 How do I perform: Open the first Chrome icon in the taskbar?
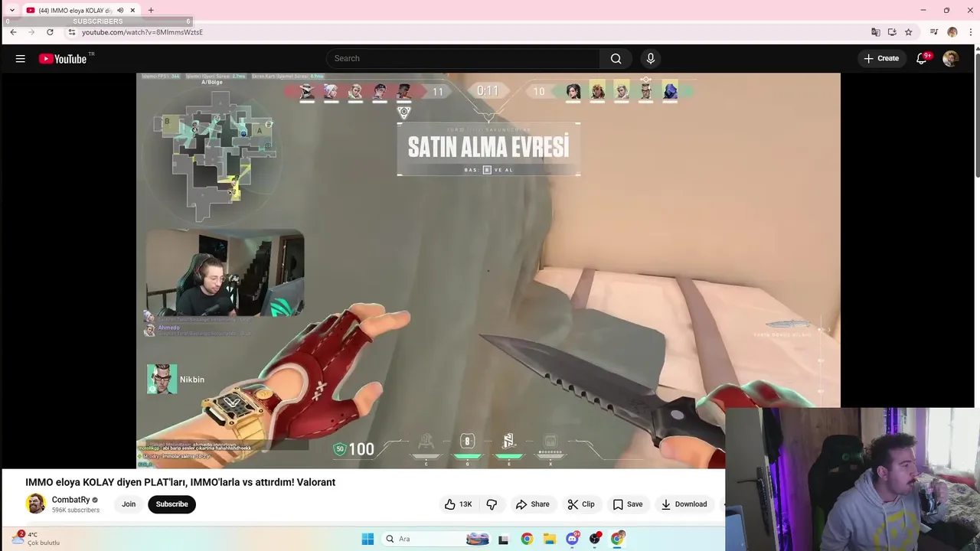pyautogui.click(x=527, y=539)
